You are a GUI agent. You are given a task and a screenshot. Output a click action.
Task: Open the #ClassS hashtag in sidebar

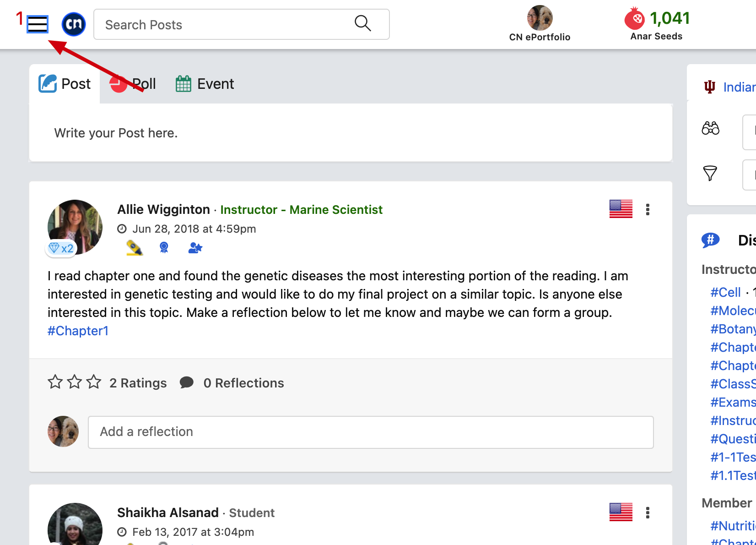click(733, 384)
